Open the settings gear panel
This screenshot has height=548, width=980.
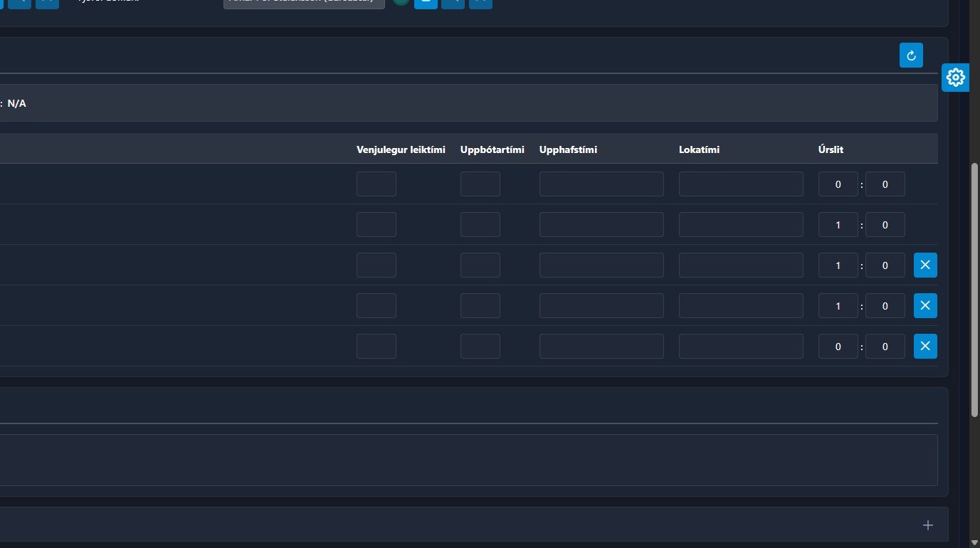coord(955,78)
